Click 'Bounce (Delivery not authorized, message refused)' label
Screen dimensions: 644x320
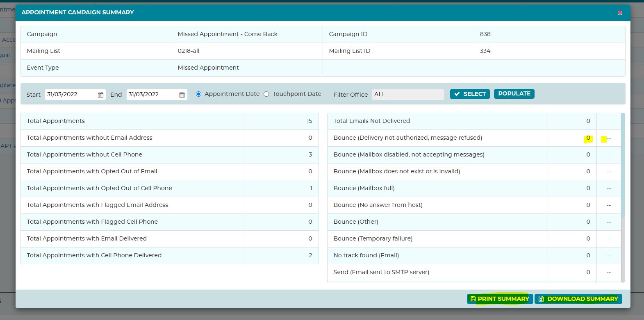tap(407, 138)
